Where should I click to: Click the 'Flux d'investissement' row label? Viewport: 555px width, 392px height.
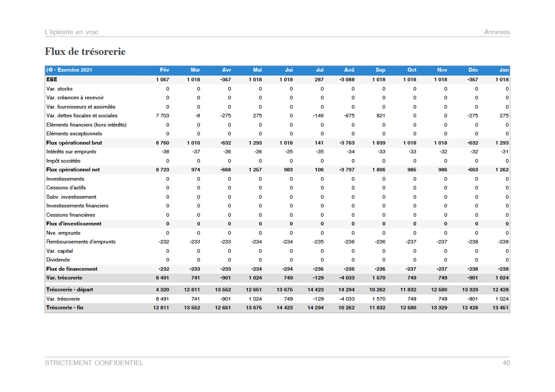(74, 224)
